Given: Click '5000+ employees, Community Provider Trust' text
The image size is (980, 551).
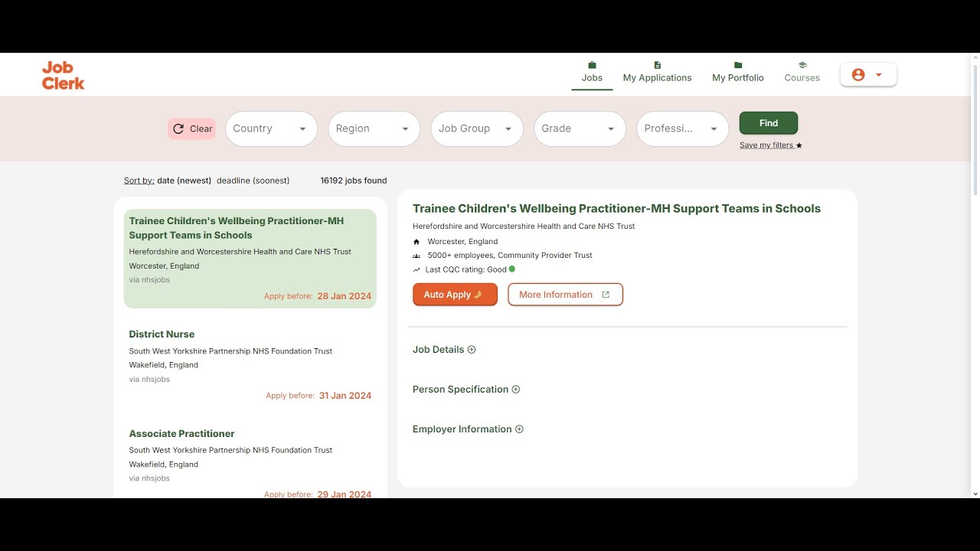Looking at the screenshot, I should [x=510, y=256].
